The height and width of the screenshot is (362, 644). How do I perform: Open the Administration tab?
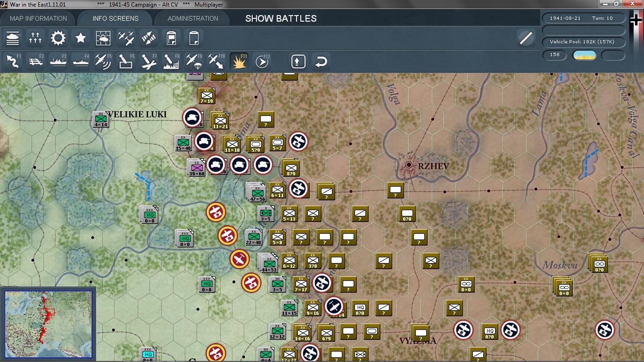click(193, 18)
